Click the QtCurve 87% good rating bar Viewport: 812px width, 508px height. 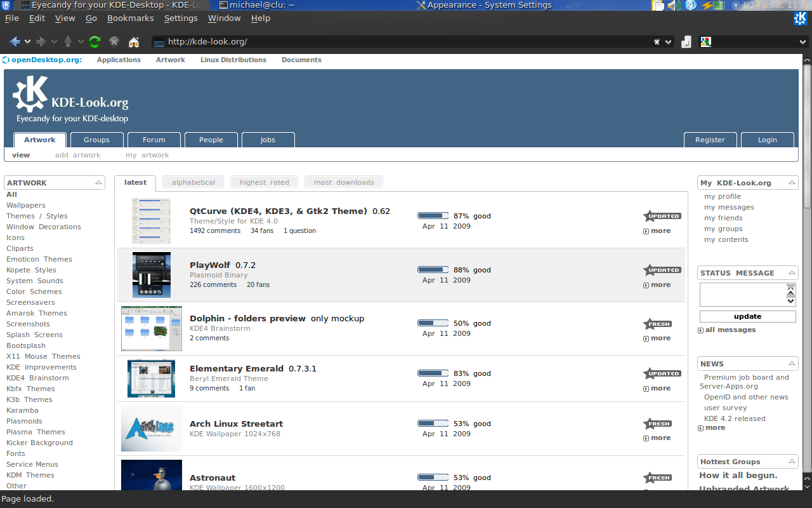click(x=433, y=216)
